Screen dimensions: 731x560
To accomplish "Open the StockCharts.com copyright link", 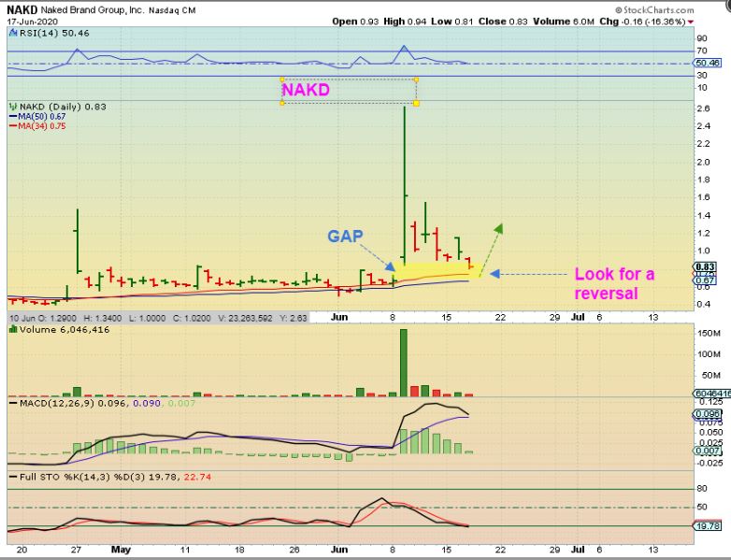I will pyautogui.click(x=654, y=9).
